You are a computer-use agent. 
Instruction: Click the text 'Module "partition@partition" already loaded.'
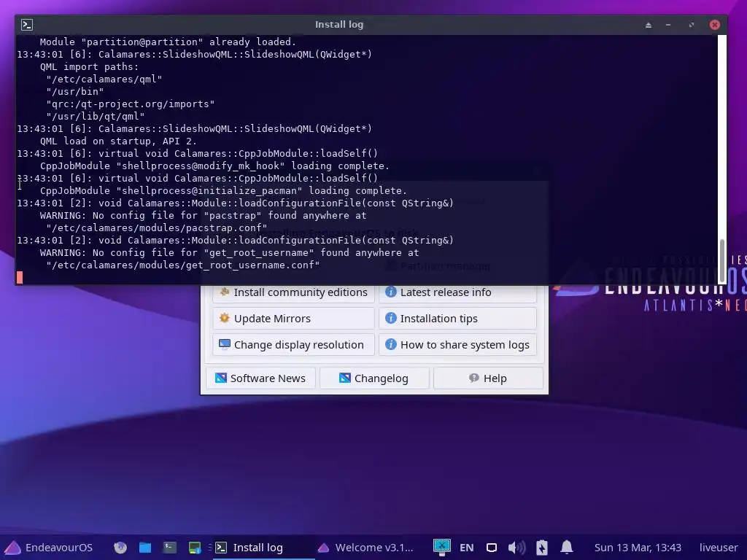coord(168,42)
